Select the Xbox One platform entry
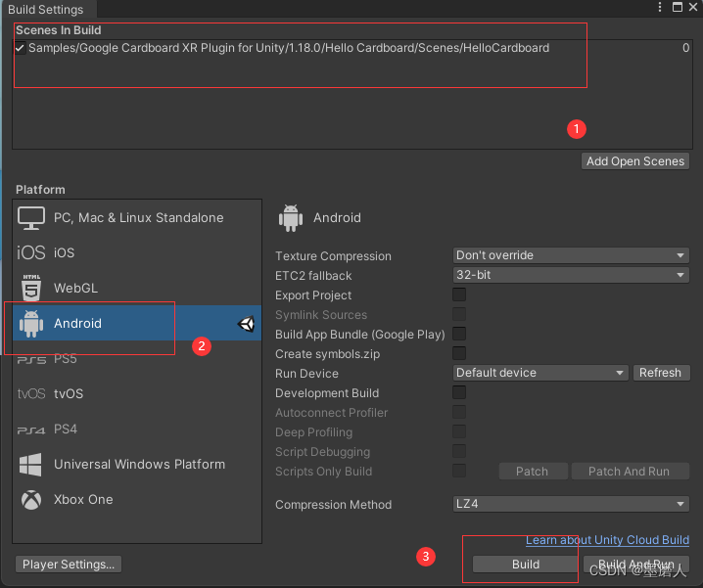This screenshot has height=588, width=703. [137, 500]
